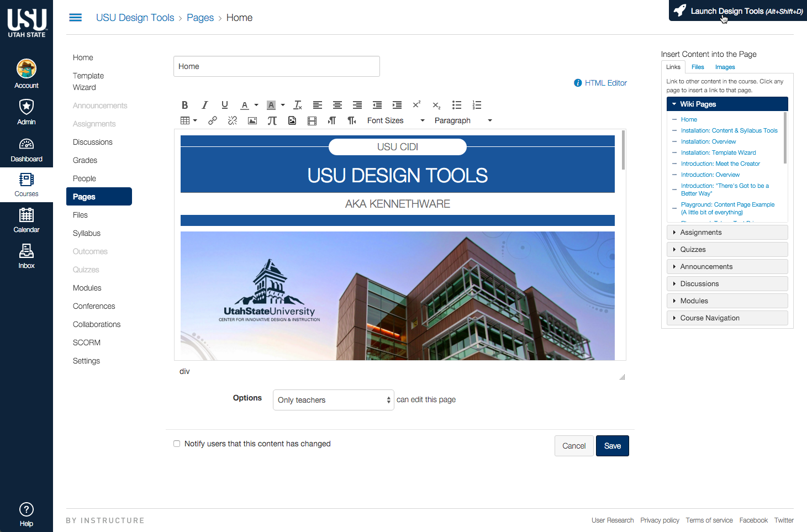Check Notify users that content changed

(177, 444)
